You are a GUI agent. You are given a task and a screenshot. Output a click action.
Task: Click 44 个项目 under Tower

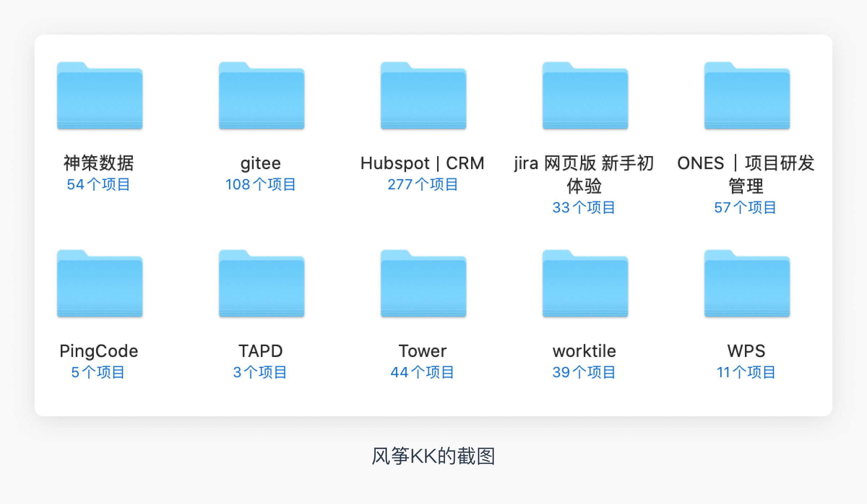pos(422,372)
